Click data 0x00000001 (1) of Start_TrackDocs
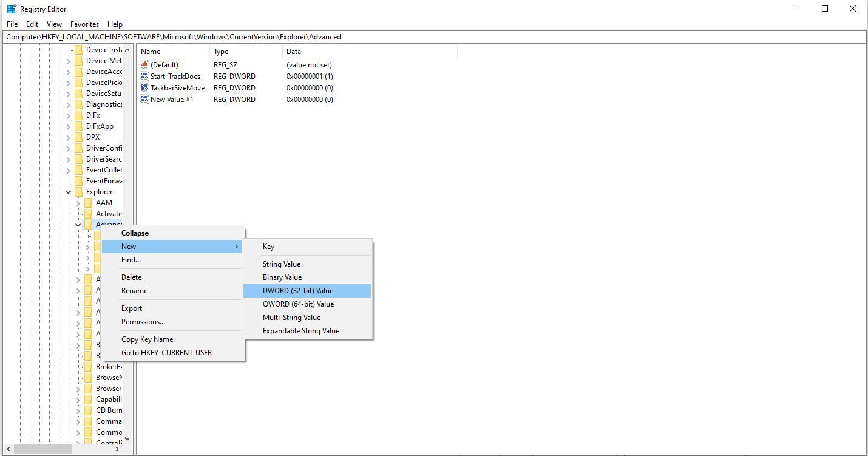The height and width of the screenshot is (456, 868). pos(310,76)
